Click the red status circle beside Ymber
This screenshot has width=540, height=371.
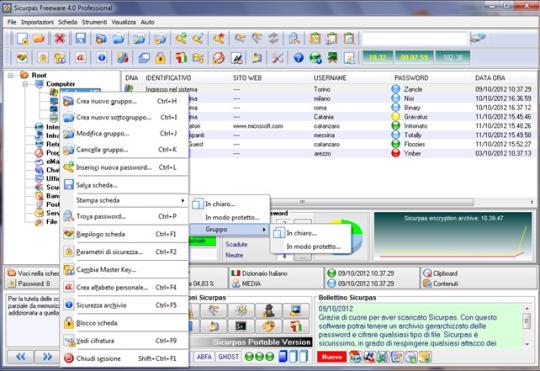click(x=396, y=153)
